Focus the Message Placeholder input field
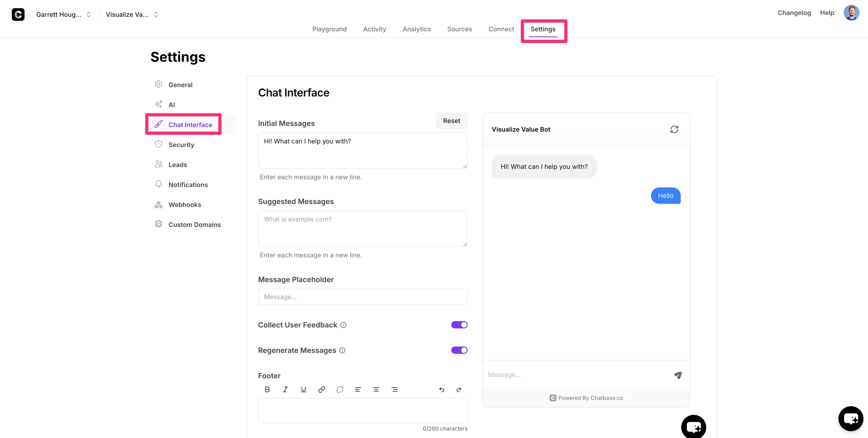868x438 pixels. coord(363,297)
